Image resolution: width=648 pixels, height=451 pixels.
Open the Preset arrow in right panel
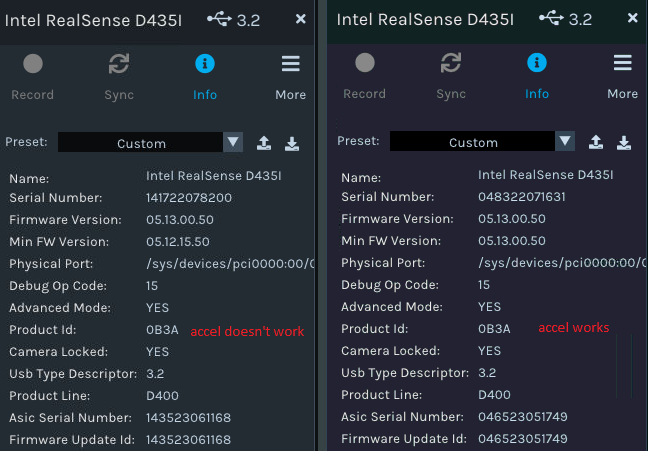(565, 141)
